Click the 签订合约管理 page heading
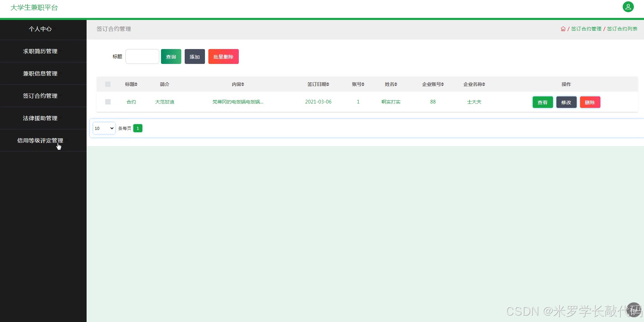This screenshot has width=644, height=322. click(114, 29)
